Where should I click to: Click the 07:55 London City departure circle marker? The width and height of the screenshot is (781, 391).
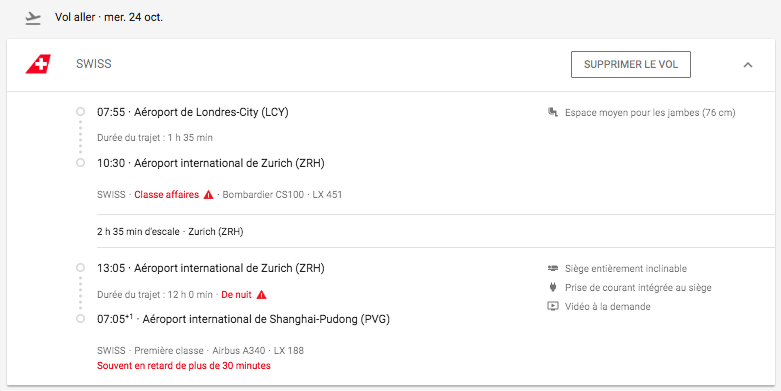(80, 112)
